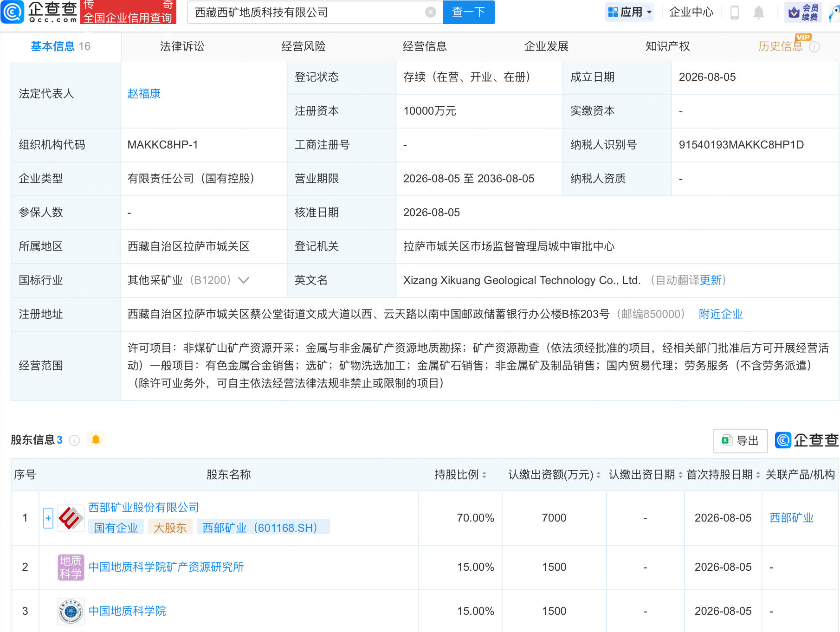Open 西部矿业 related product link
This screenshot has height=632, width=840.
click(792, 518)
